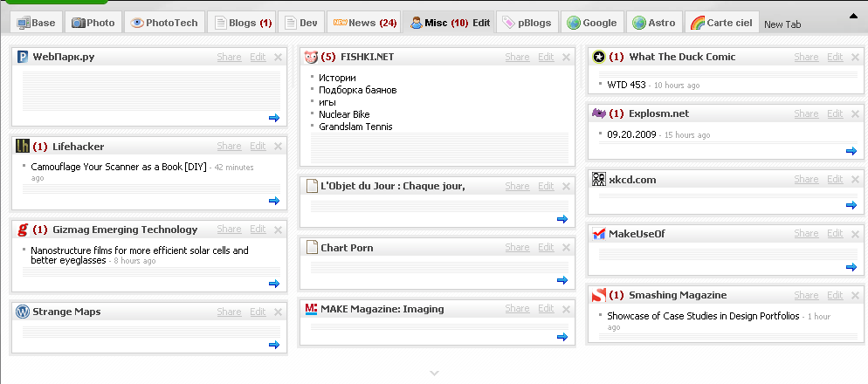Edit the Misc tab
Viewport: 868px width, 384px height.
coord(481,23)
